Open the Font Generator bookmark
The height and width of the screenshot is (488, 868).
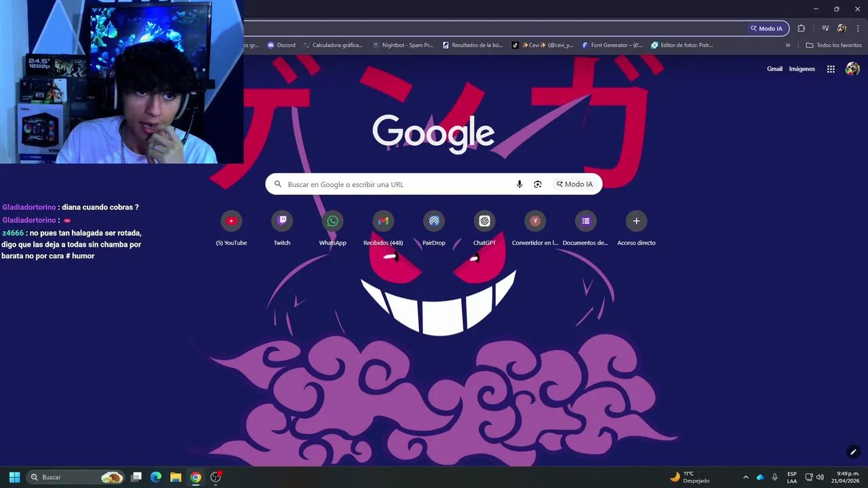coord(612,45)
